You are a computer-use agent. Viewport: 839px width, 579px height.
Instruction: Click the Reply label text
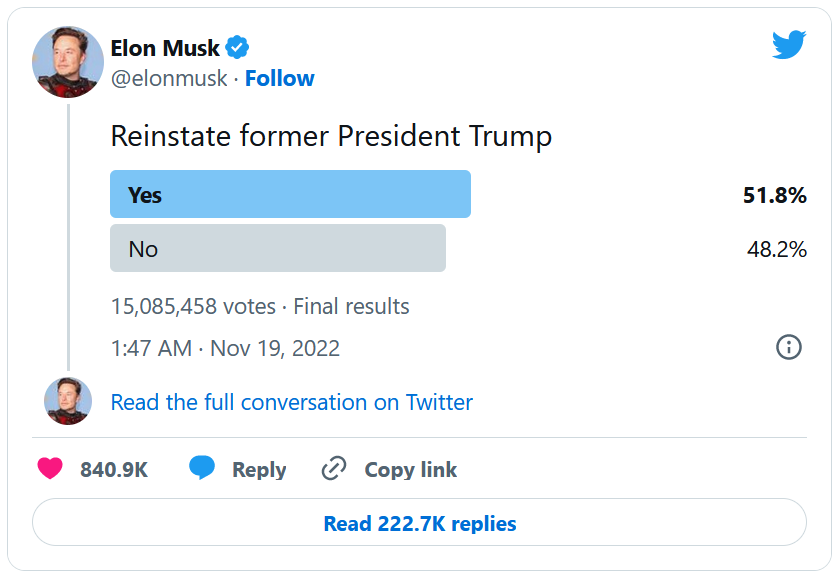tap(259, 470)
